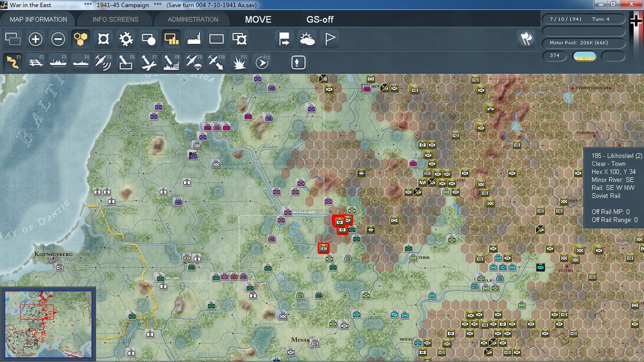Click the Minsk city label
Image resolution: width=644 pixels, height=362 pixels.
click(x=300, y=340)
